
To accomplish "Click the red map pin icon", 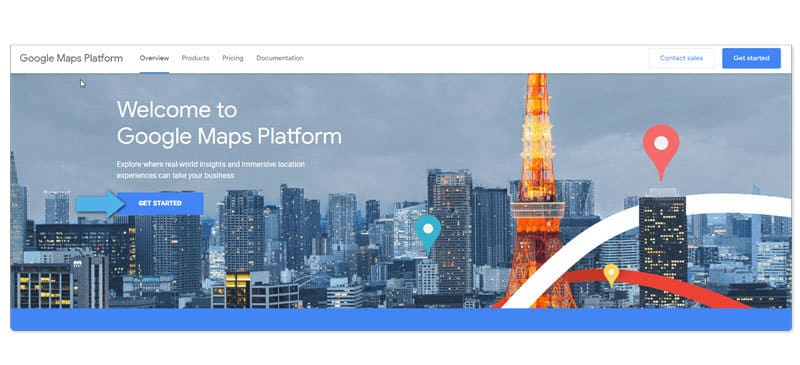I will tap(661, 153).
